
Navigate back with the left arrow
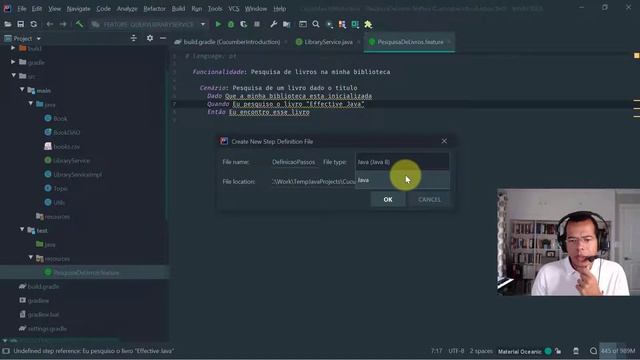click(x=49, y=24)
